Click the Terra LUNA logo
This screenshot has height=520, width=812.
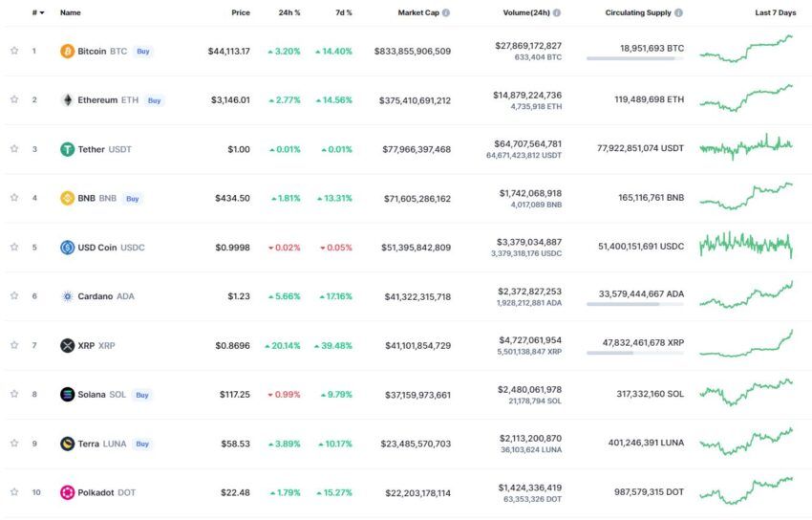point(67,444)
